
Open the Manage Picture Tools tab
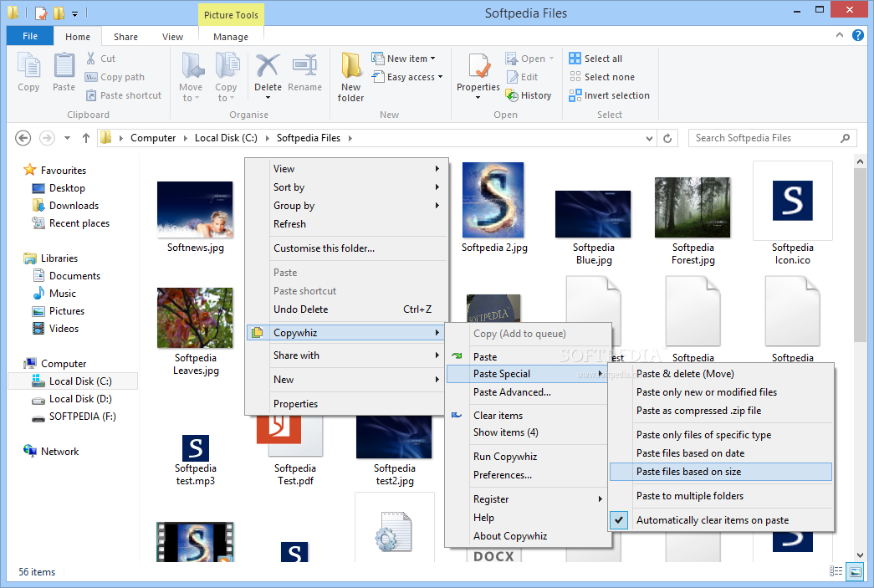(x=231, y=37)
